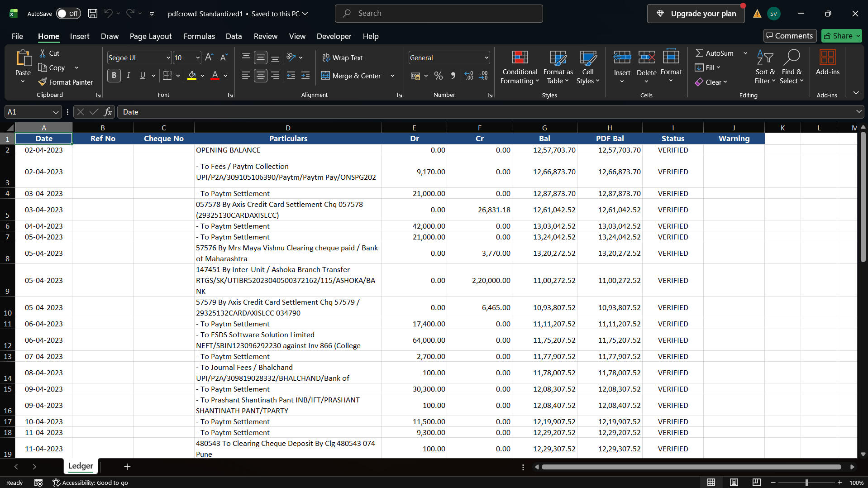Open the Merge & Center dropdown arrow
The width and height of the screenshot is (868, 488).
pos(392,76)
